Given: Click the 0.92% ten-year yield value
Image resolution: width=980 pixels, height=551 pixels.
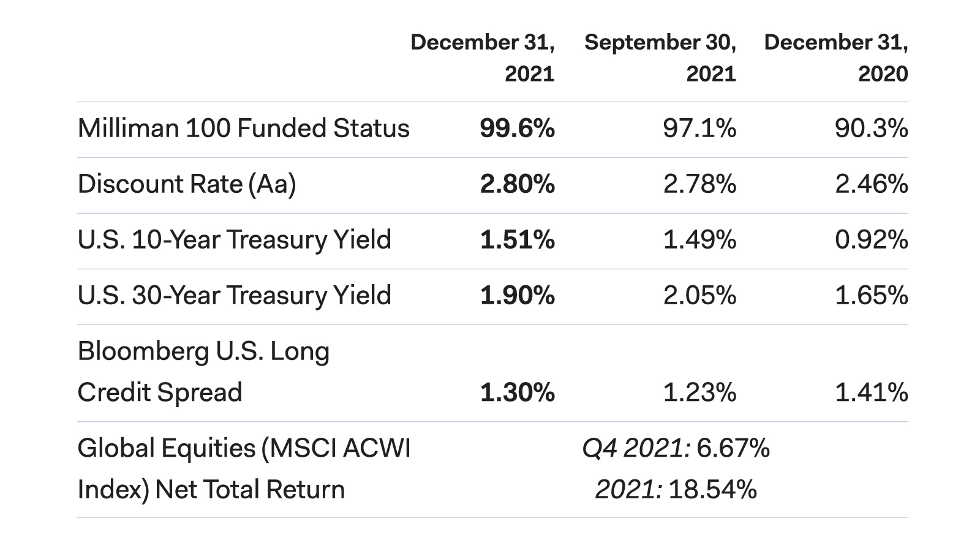Looking at the screenshot, I should pos(871,240).
